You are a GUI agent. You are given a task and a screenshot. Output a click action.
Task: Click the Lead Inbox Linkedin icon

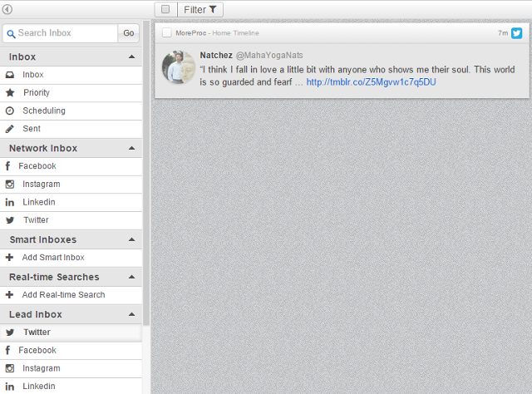tap(9, 387)
